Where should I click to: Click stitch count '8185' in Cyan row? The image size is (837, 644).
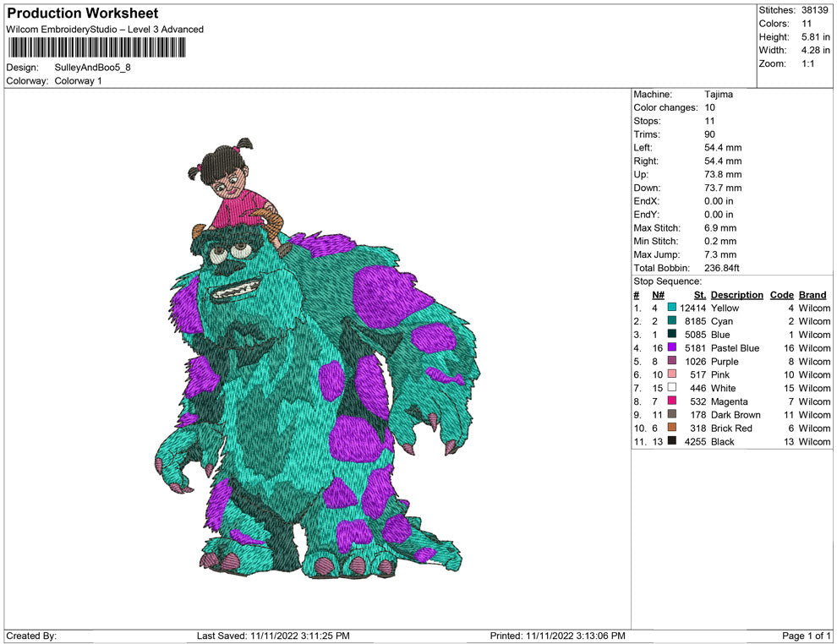[x=696, y=321]
